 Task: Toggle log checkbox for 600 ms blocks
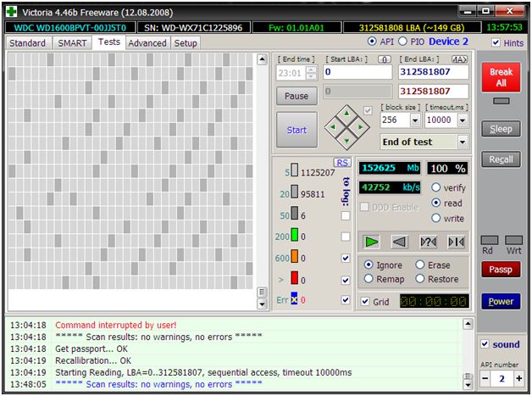click(x=346, y=258)
